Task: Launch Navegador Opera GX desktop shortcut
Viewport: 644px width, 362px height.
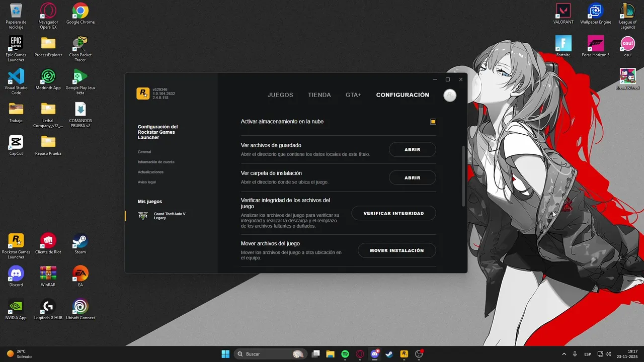Action: coord(48,16)
